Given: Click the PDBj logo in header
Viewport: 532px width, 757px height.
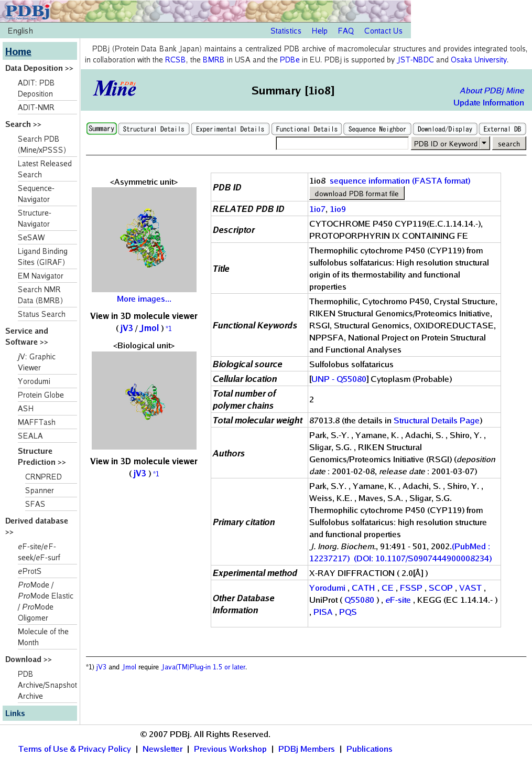Looking at the screenshot, I should click(27, 11).
